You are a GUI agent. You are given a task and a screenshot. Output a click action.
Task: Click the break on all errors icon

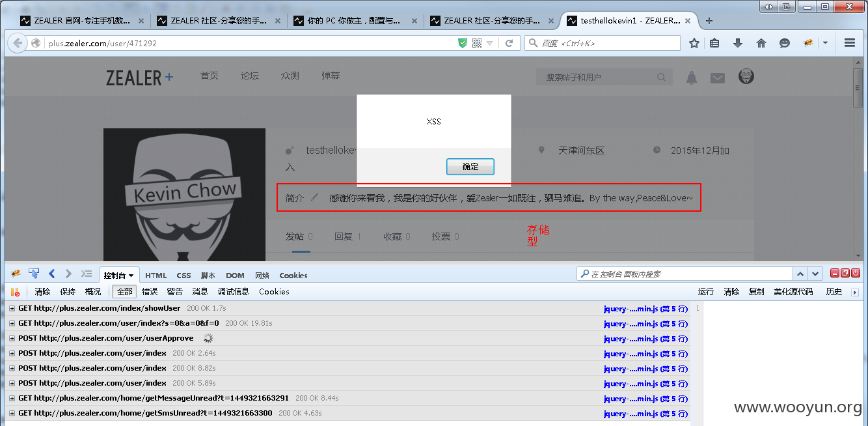pos(16,292)
